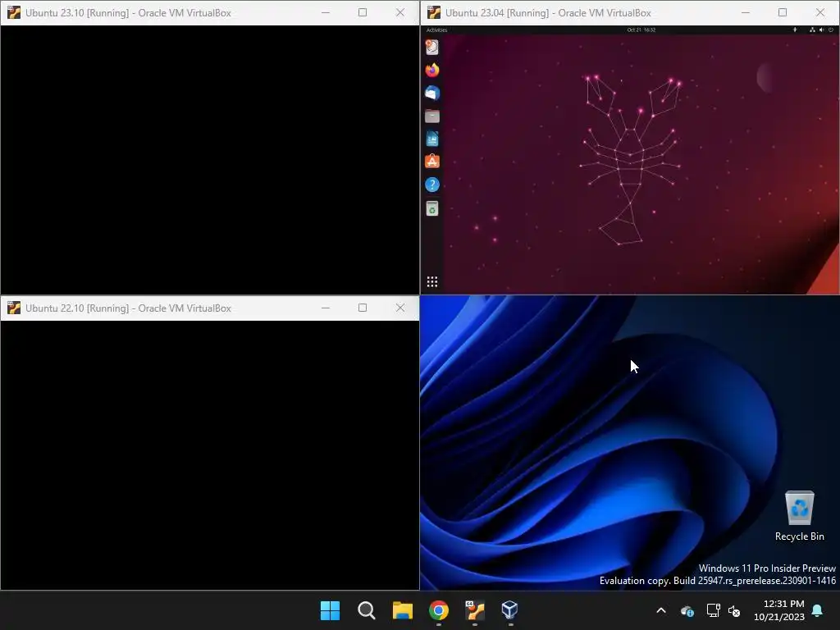Viewport: 840px width, 630px height.
Task: Close the Ubuntu 23.04 VirtualBox window
Action: tap(820, 12)
